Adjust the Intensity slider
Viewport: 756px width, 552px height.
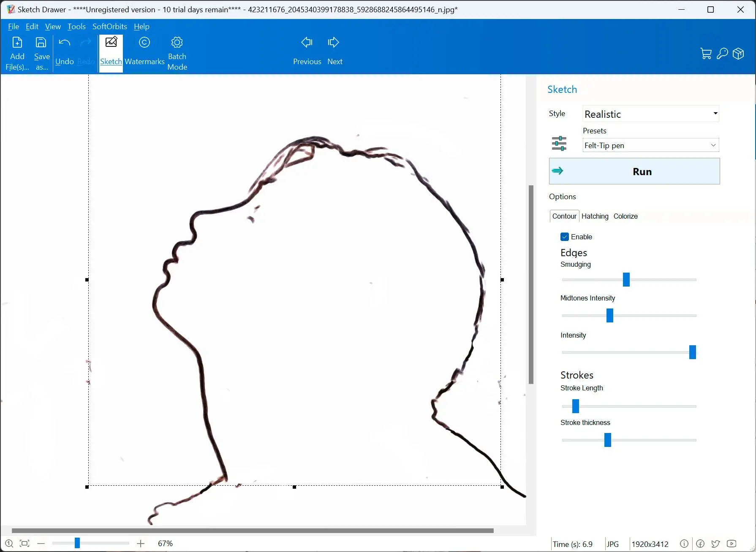click(x=693, y=352)
